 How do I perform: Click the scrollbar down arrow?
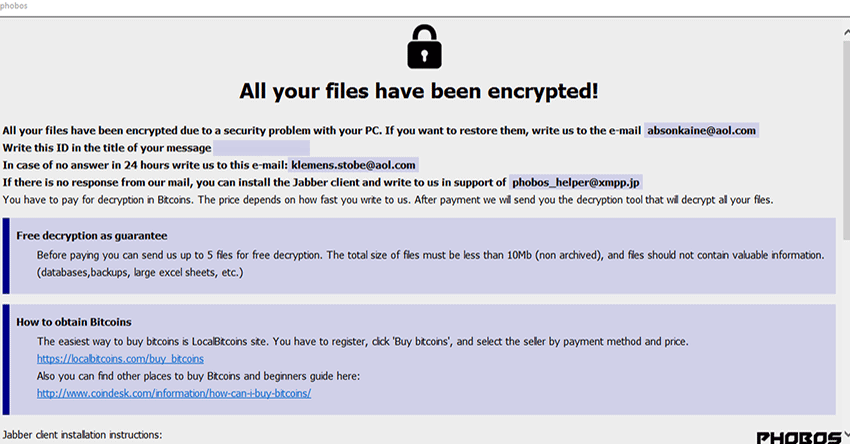pos(844,438)
